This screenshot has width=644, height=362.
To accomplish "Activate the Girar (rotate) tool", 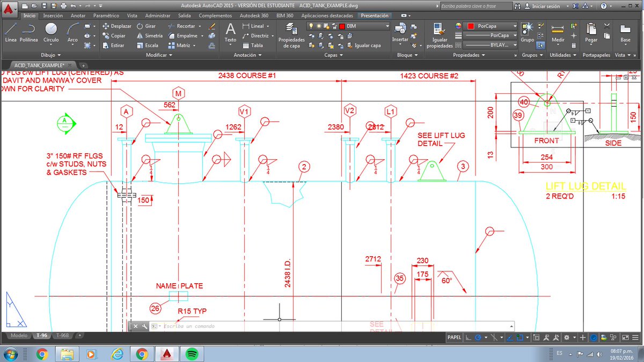I will [x=146, y=26].
